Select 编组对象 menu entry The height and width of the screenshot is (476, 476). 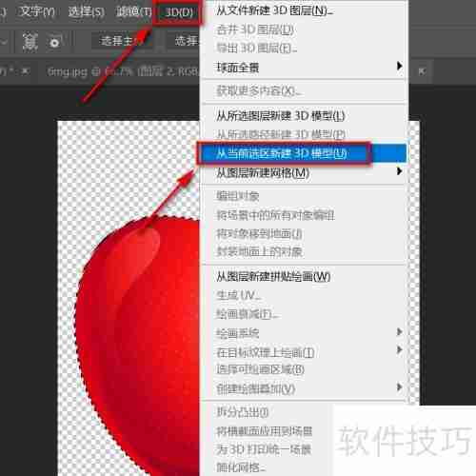click(x=304, y=196)
